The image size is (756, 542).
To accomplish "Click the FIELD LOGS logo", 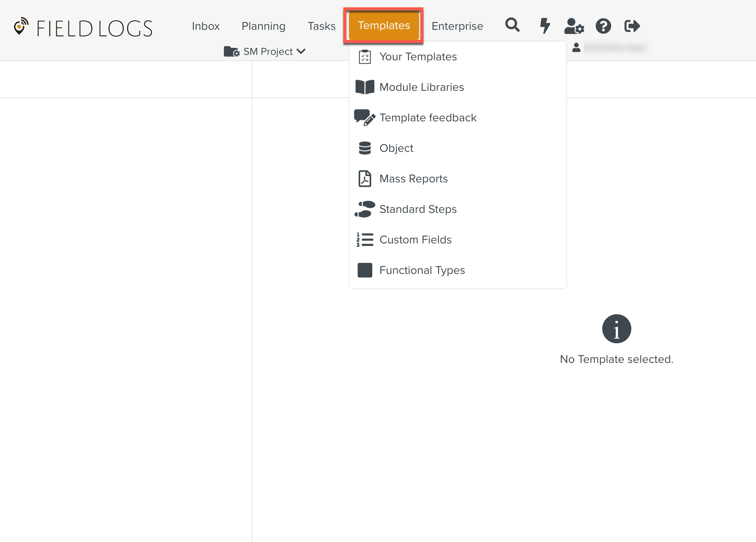I will click(84, 28).
